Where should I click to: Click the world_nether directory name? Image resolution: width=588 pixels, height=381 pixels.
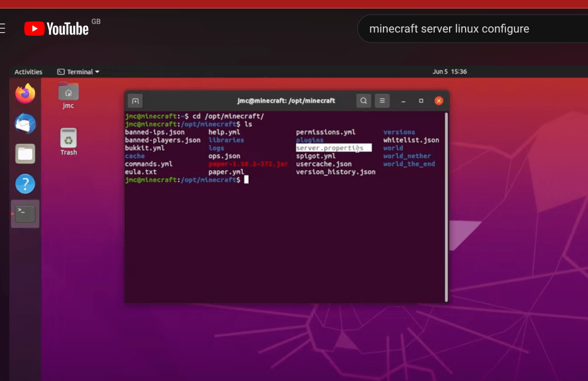pyautogui.click(x=407, y=156)
